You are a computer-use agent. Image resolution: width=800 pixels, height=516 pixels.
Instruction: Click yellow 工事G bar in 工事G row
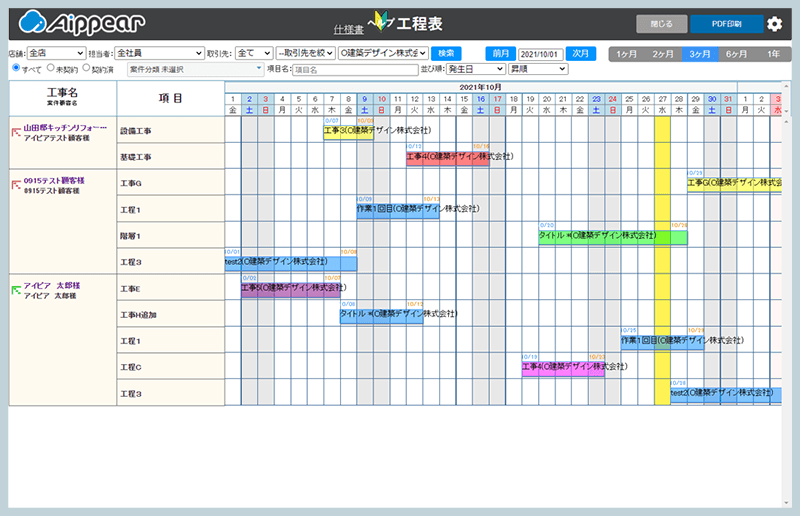click(x=734, y=184)
